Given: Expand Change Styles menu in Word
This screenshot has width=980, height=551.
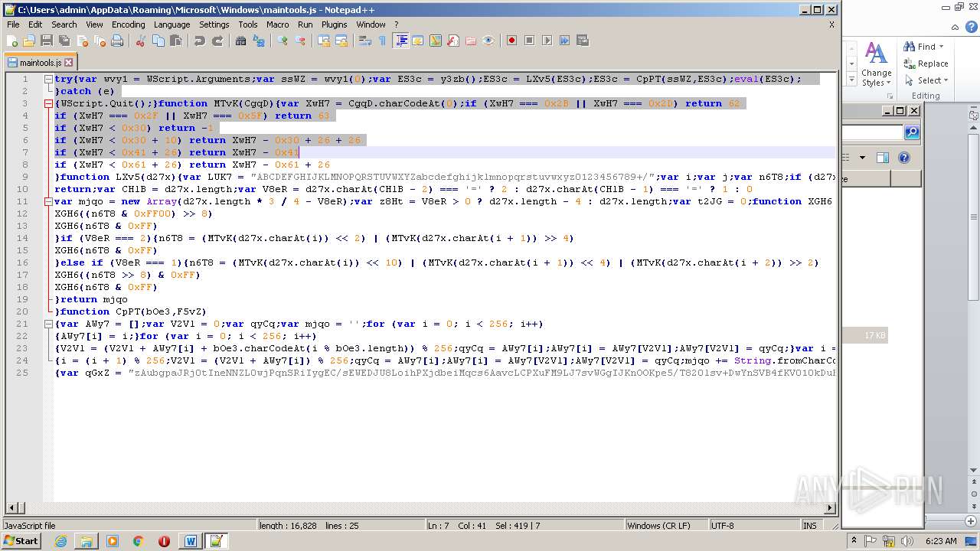Looking at the screenshot, I should [x=877, y=64].
